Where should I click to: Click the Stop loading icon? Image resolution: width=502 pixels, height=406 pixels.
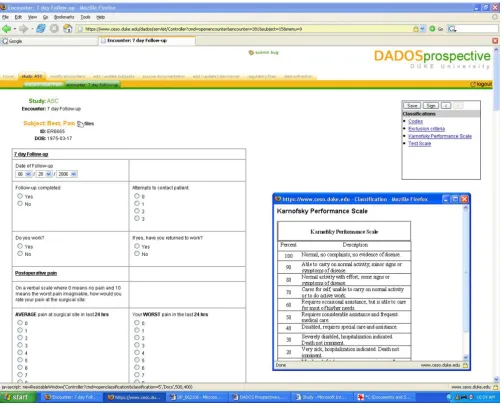(x=54, y=29)
